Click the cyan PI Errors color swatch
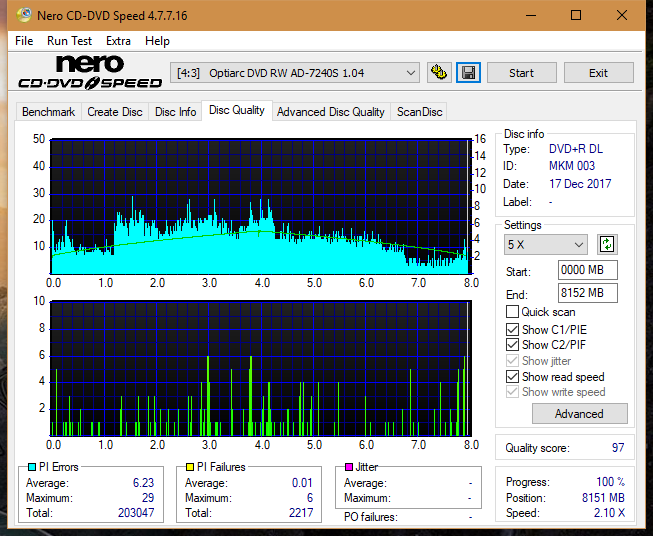The image size is (653, 536). (x=32, y=467)
